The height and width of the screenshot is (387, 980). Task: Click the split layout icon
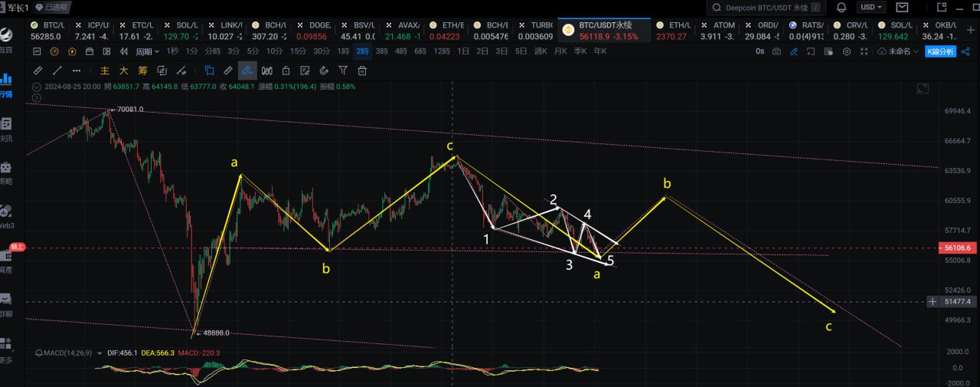[x=106, y=51]
